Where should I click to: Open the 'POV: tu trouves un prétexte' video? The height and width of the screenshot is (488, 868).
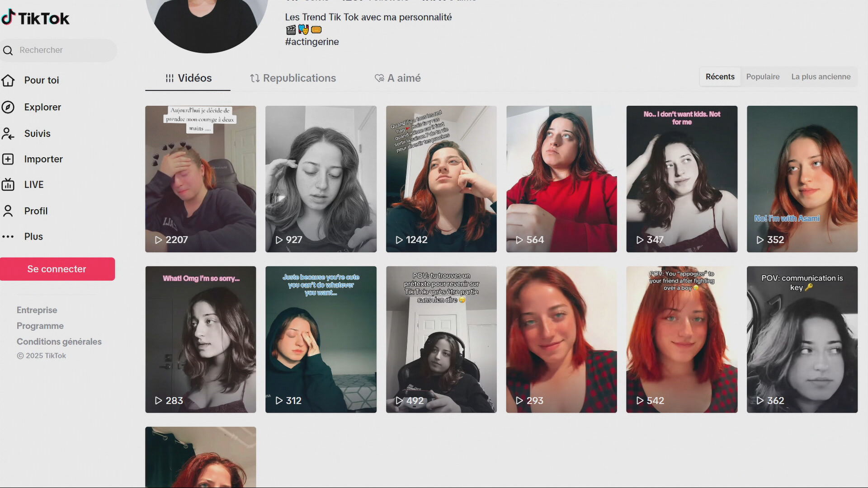click(x=441, y=339)
